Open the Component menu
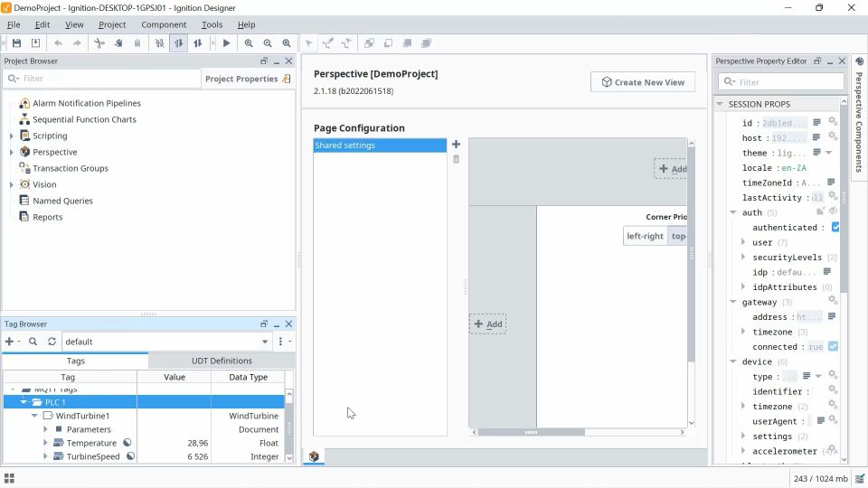Viewport: 868px width, 488px height. point(164,24)
